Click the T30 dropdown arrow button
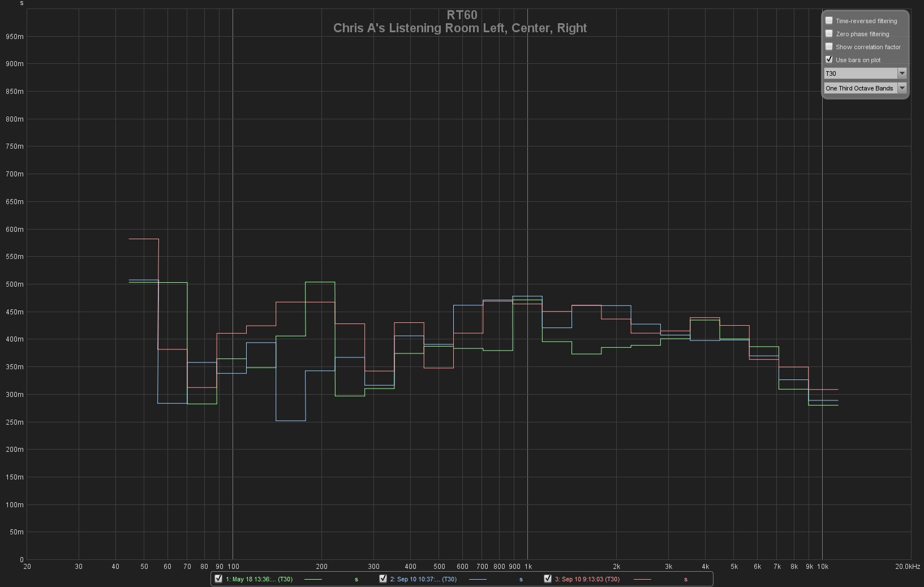Viewport: 924px width, 587px height. 902,74
